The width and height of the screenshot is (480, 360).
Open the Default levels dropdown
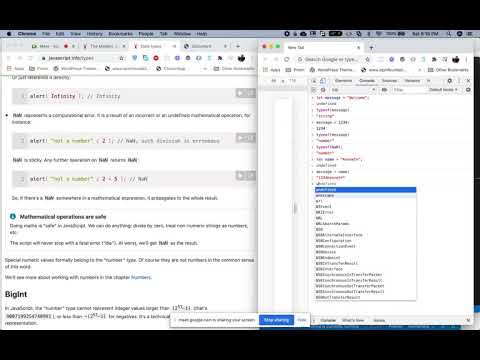[443, 90]
